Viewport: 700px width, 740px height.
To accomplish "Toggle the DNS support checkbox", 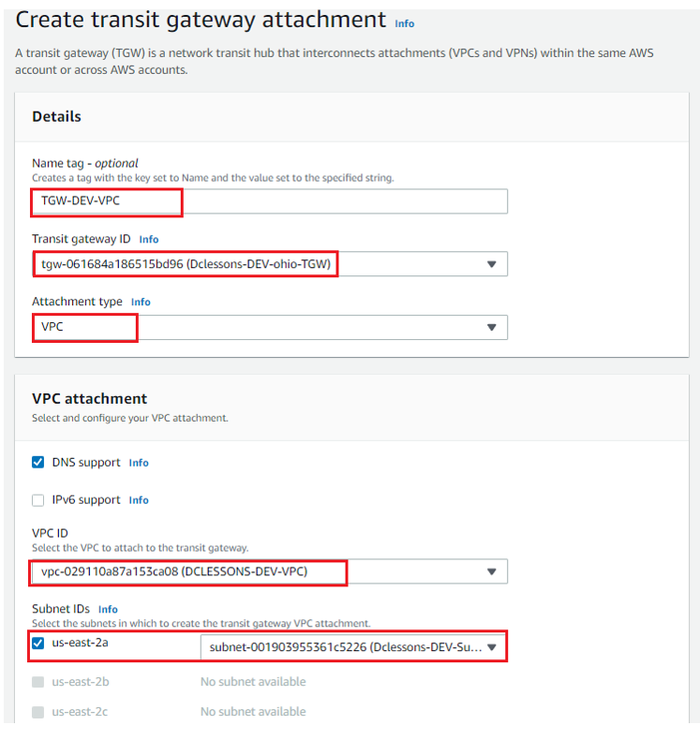I will click(38, 462).
